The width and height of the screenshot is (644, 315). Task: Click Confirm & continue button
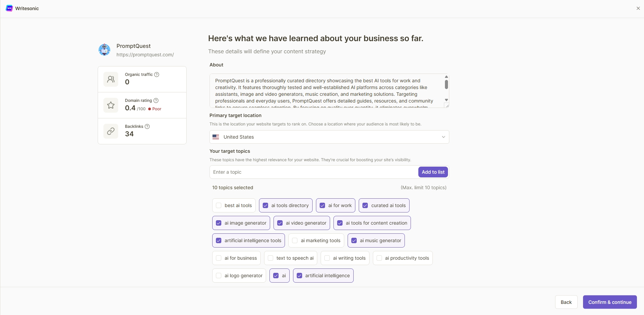pos(610,302)
